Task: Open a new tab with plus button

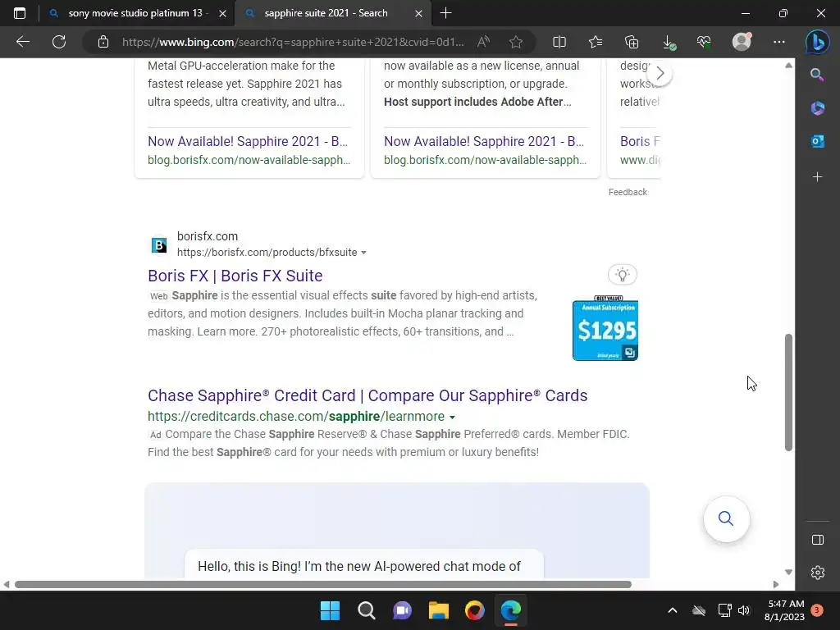Action: point(445,13)
